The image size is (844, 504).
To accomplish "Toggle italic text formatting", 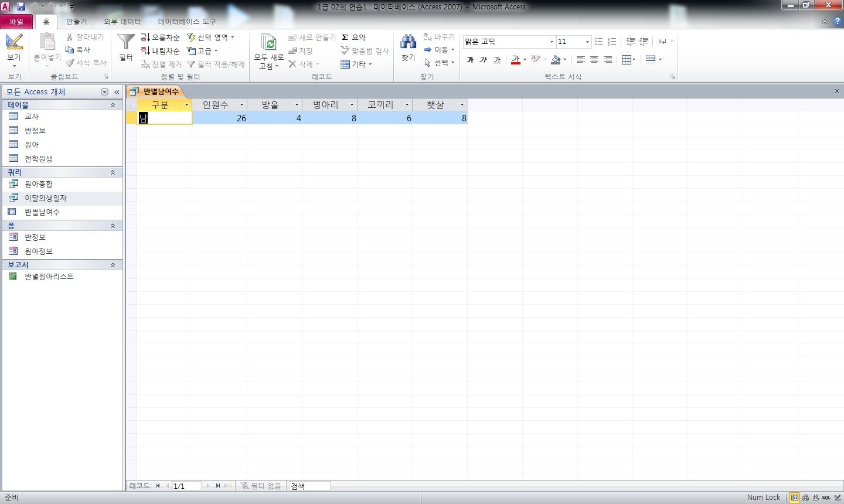I will click(x=483, y=60).
